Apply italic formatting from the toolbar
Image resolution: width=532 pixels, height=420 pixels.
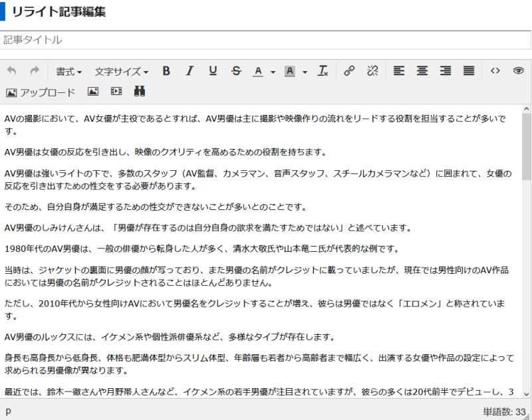190,71
